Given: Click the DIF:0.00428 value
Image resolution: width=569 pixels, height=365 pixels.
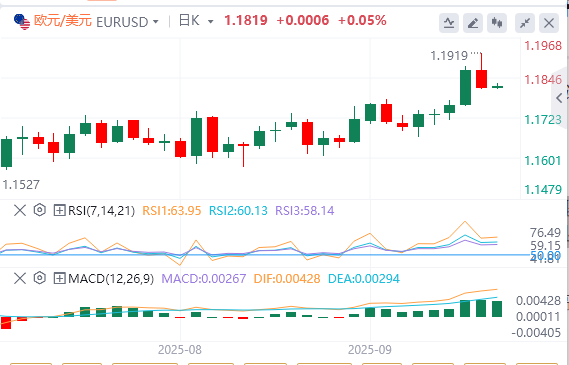Looking at the screenshot, I should (x=287, y=279).
